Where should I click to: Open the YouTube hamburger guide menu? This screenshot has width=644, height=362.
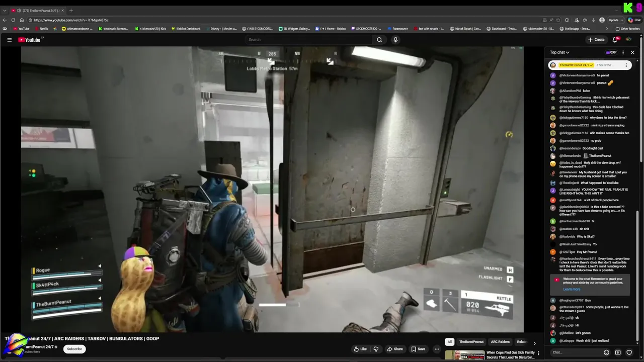coord(9,40)
